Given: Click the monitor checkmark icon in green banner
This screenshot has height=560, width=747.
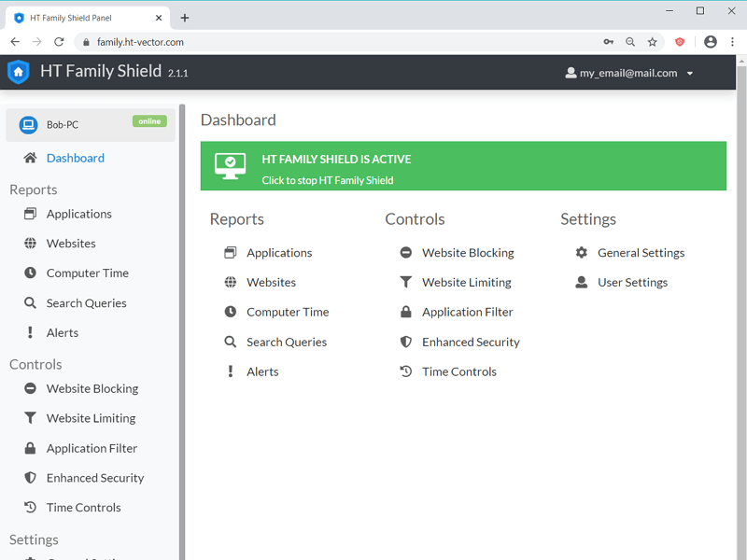Looking at the screenshot, I should coord(230,166).
